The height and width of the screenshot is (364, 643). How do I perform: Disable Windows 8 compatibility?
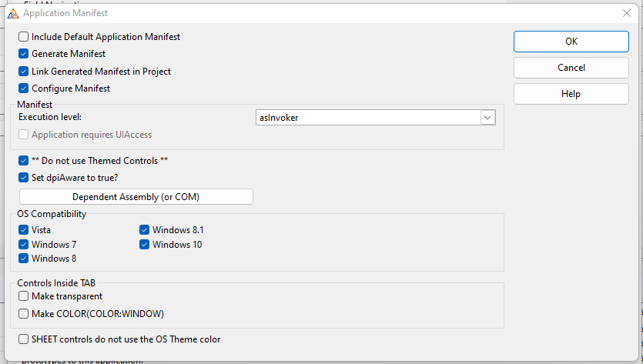coord(24,259)
